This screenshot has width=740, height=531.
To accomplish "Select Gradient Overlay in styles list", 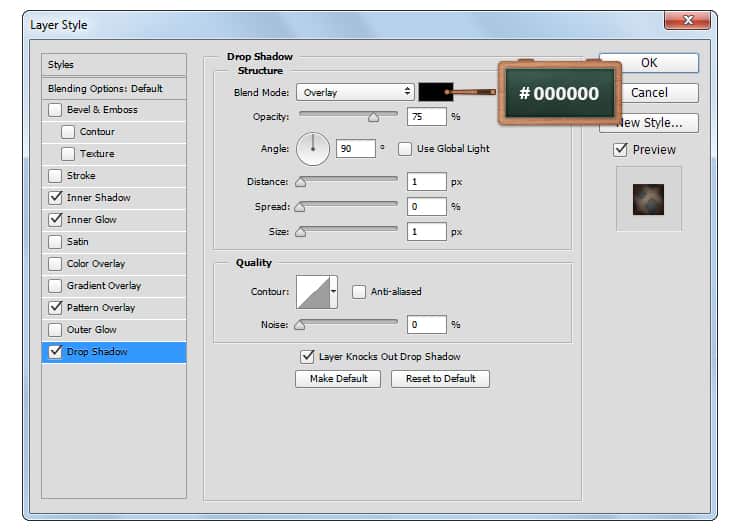I will tap(103, 286).
